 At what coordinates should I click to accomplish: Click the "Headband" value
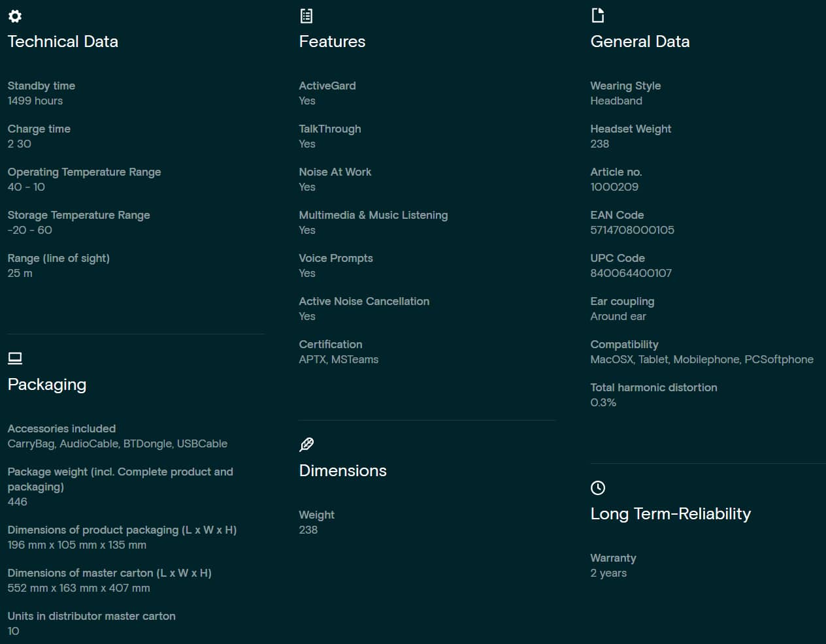tap(616, 101)
